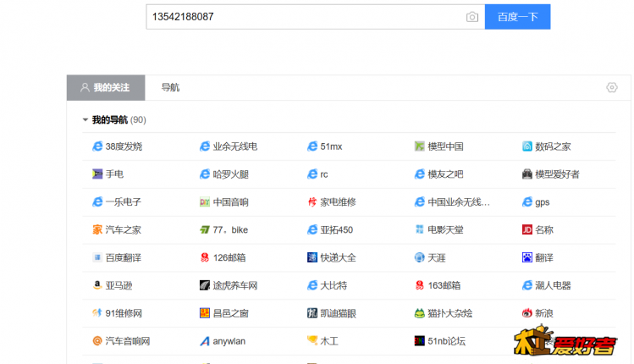
Task: Click the 手电 site icon
Action: (97, 174)
